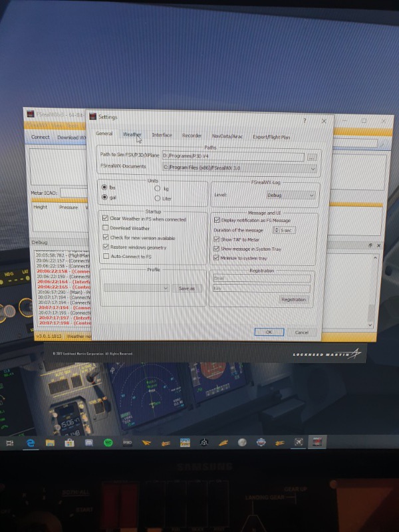Click the browse button for sim path
The width and height of the screenshot is (399, 532).
coord(312,157)
